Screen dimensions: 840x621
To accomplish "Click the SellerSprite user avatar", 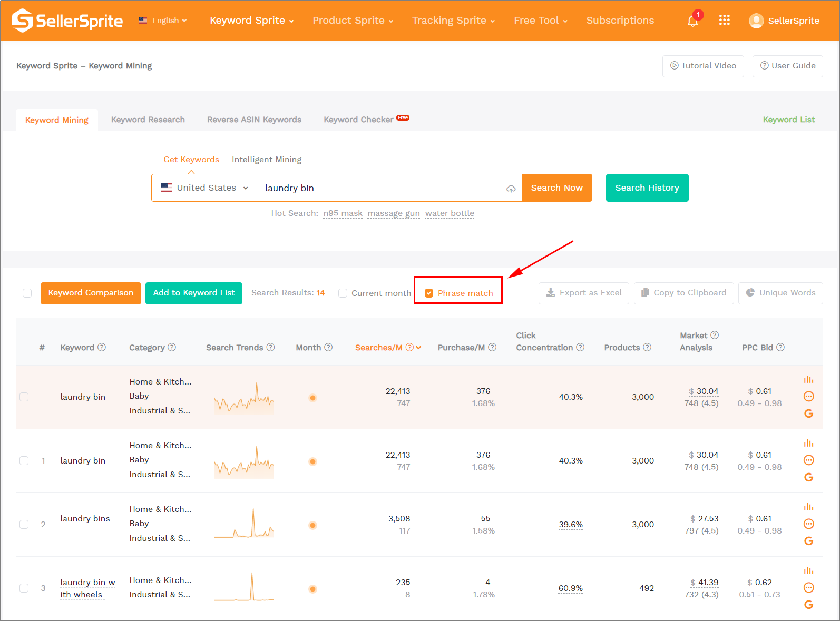I will 756,21.
